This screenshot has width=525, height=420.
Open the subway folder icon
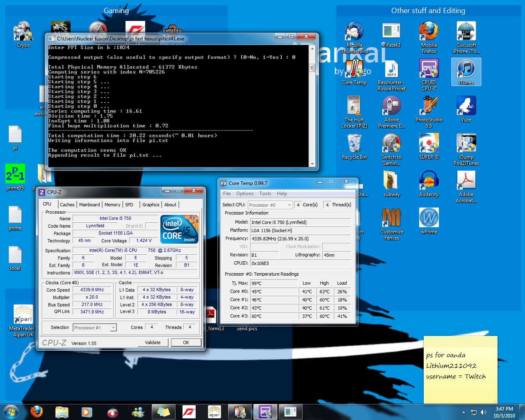[392, 184]
